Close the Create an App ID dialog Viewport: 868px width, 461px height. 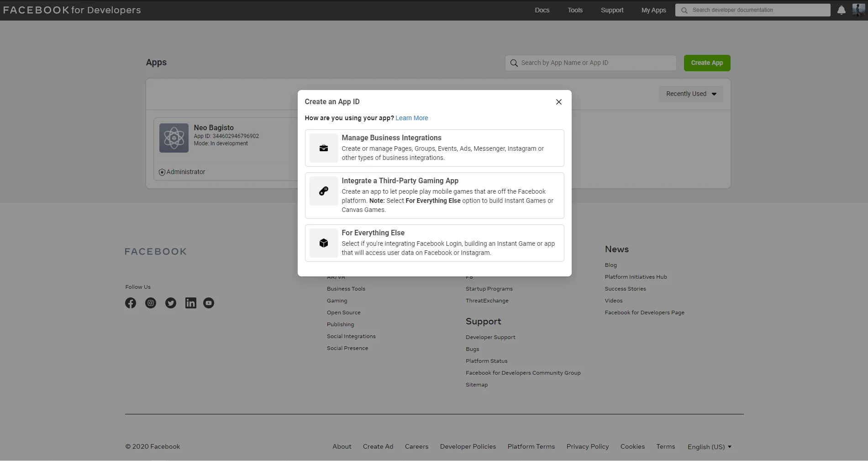(558, 102)
